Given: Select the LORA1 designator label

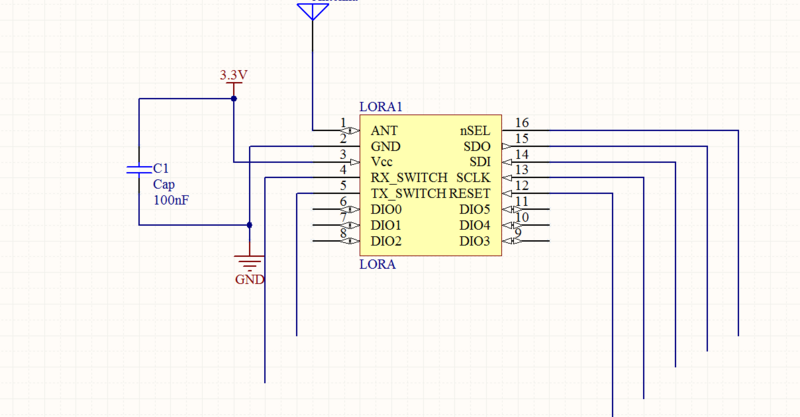Looking at the screenshot, I should click(x=380, y=107).
